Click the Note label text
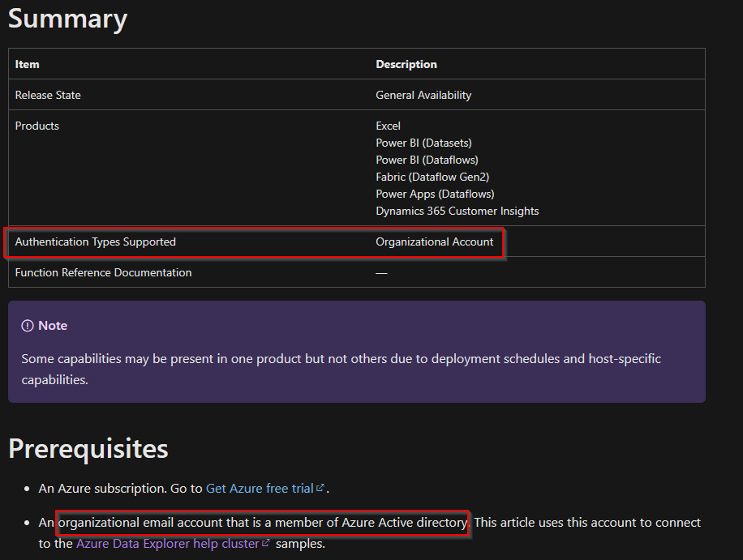Image resolution: width=743 pixels, height=560 pixels. (x=53, y=326)
